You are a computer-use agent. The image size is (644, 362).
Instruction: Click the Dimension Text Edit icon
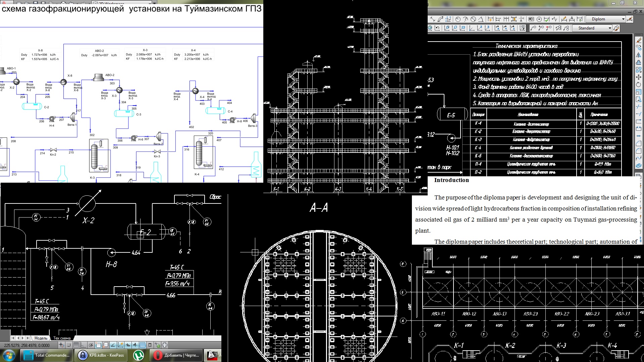coord(572,19)
